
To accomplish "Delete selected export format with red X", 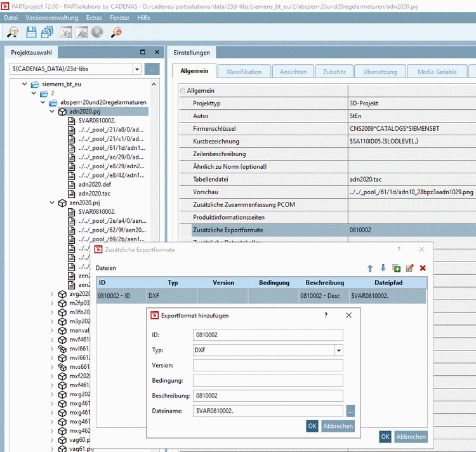I will tap(423, 269).
